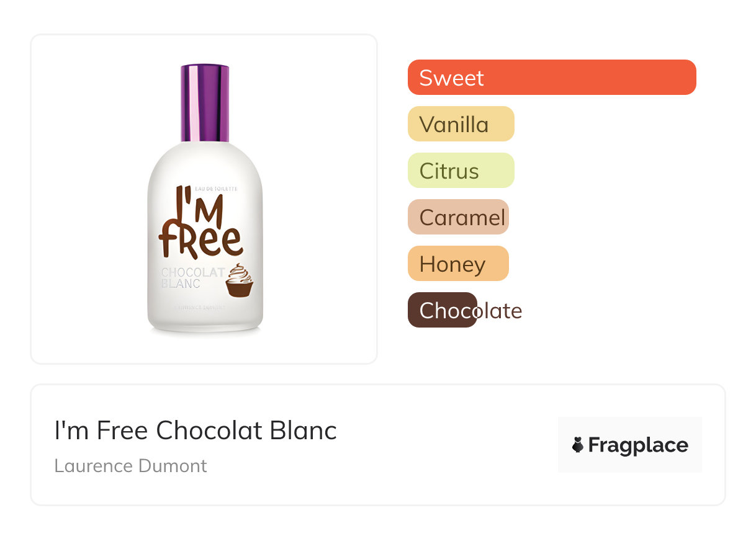Image resolution: width=756 pixels, height=536 pixels.
Task: Click the purple cap of the perfume bottle
Action: click(x=205, y=102)
